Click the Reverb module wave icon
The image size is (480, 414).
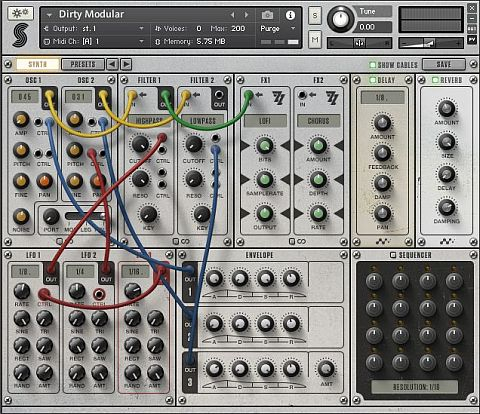[x=446, y=241]
